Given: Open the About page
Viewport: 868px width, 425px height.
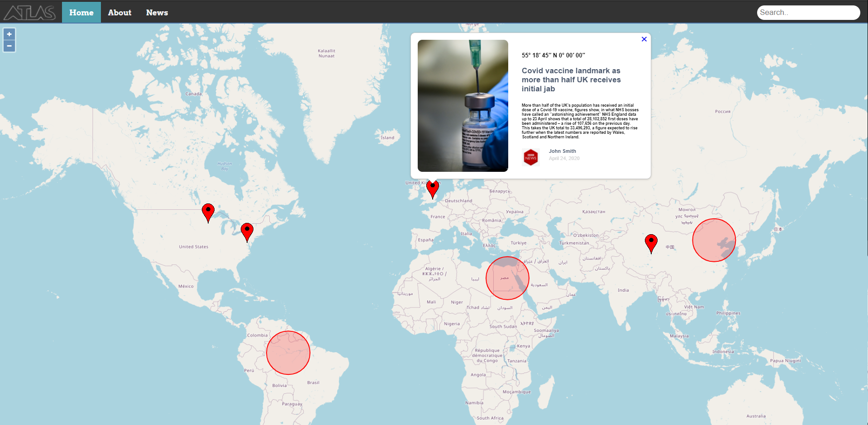Looking at the screenshot, I should click(119, 13).
